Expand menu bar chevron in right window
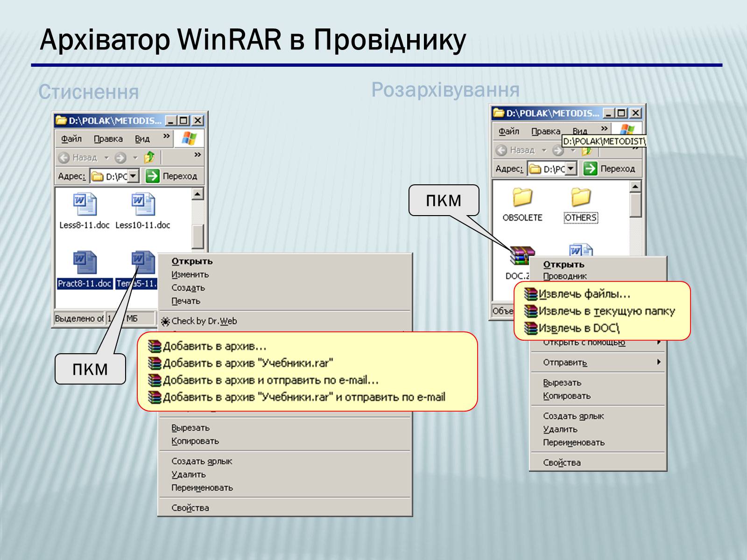Viewport: 747px width, 560px height. pos(604,128)
